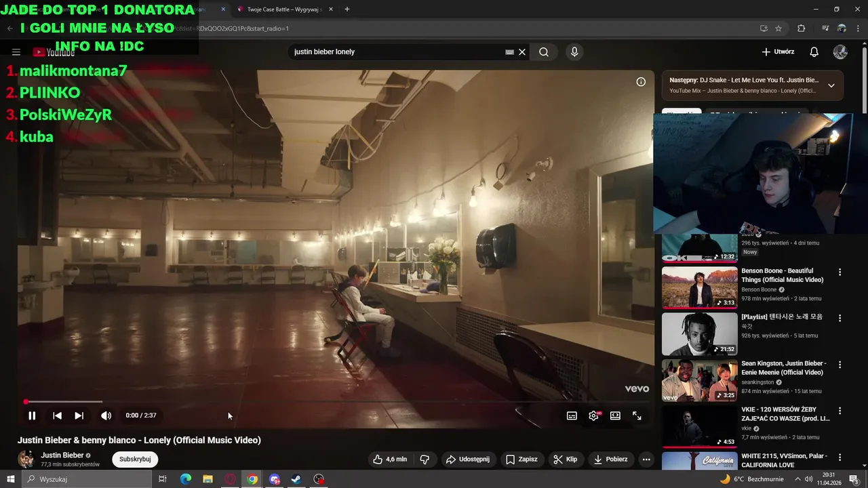Create a clip with the Klip button
The width and height of the screenshot is (868, 488).
point(566,459)
